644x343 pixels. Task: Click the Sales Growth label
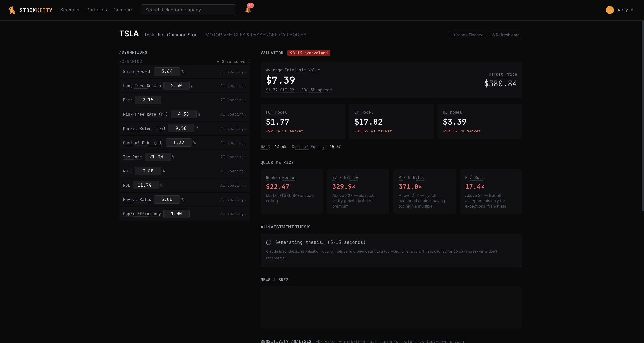(137, 72)
